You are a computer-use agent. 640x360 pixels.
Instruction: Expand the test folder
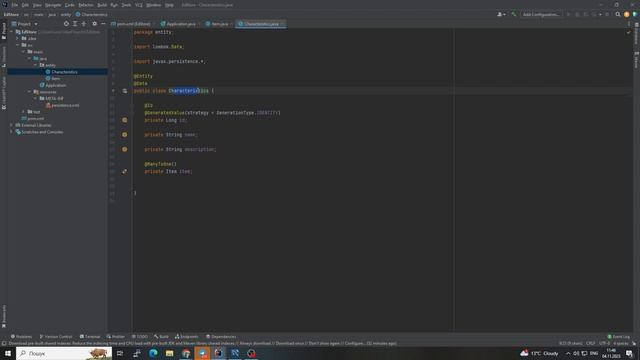(23, 111)
